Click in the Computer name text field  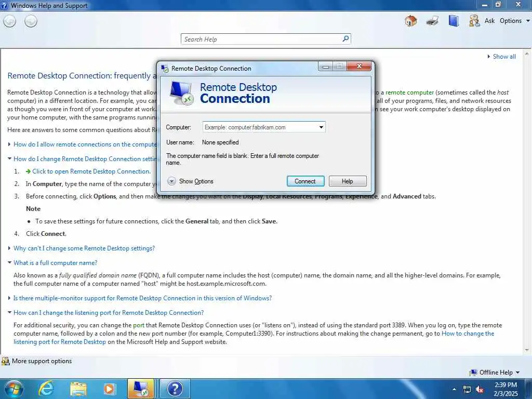(260, 127)
